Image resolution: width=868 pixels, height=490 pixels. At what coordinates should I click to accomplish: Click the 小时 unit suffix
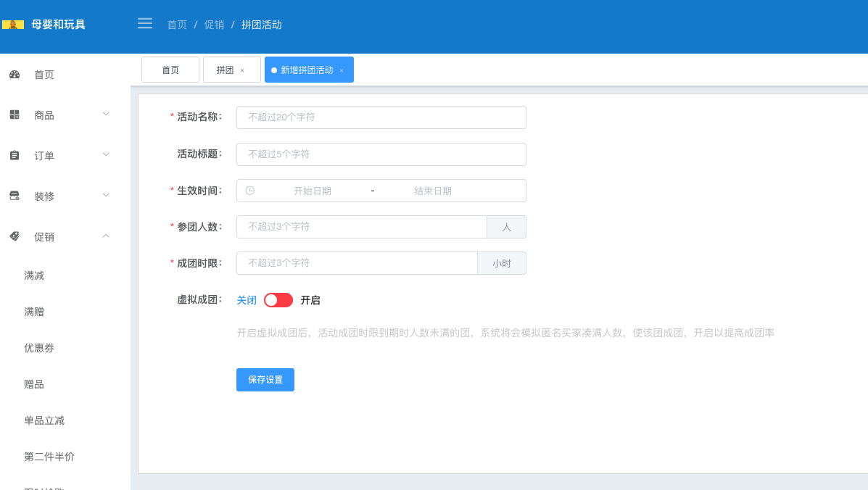pos(502,263)
